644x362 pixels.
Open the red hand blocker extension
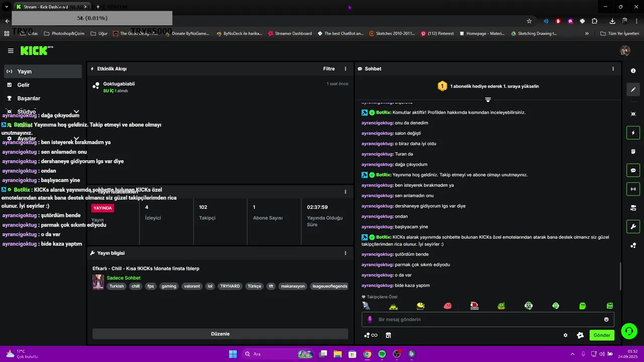(558, 21)
